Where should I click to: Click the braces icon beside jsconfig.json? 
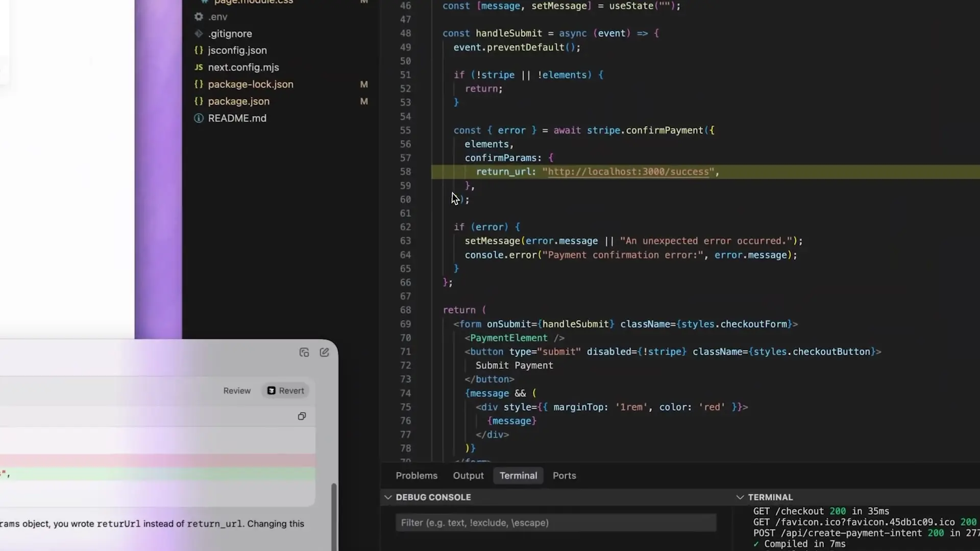199,51
